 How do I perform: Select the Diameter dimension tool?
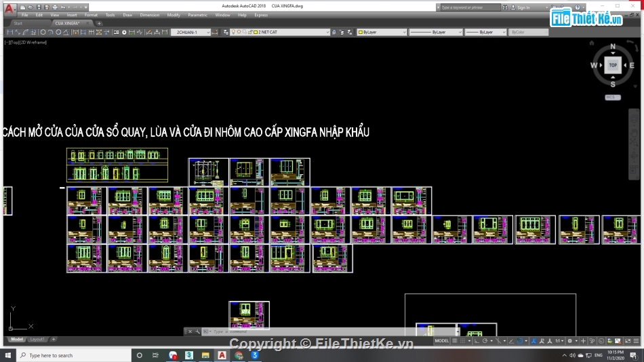(58, 32)
